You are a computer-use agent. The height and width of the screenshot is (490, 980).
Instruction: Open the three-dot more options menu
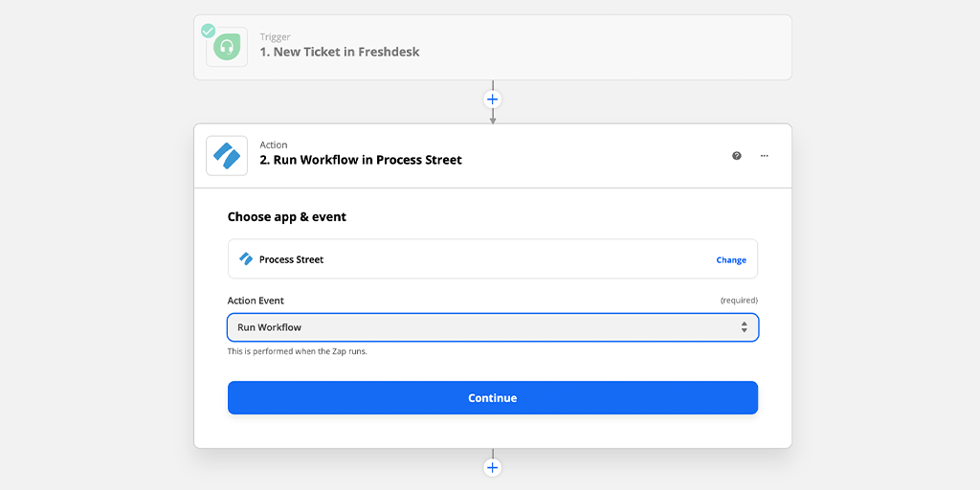click(765, 156)
